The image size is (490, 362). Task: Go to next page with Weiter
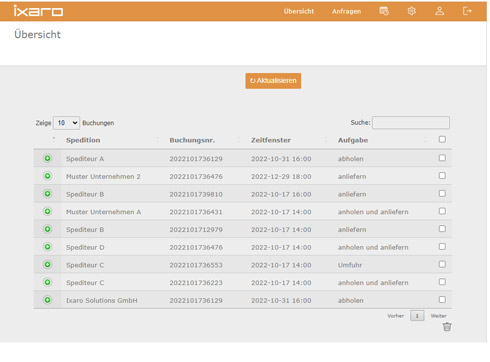(438, 316)
